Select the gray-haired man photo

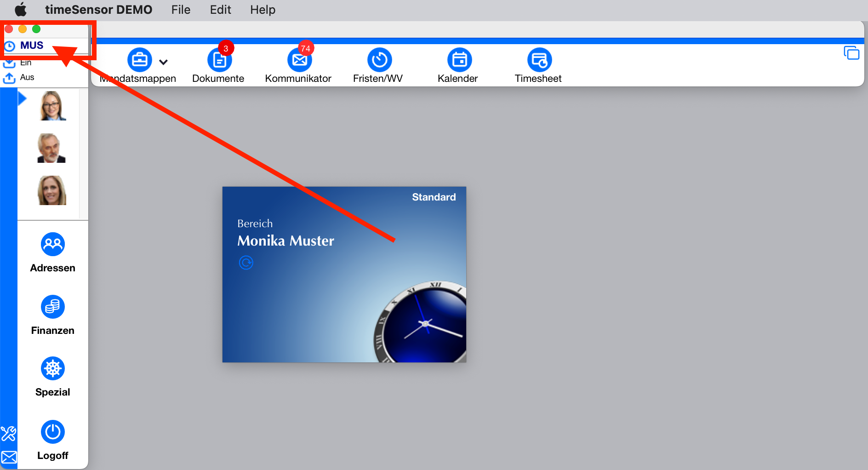(51, 148)
